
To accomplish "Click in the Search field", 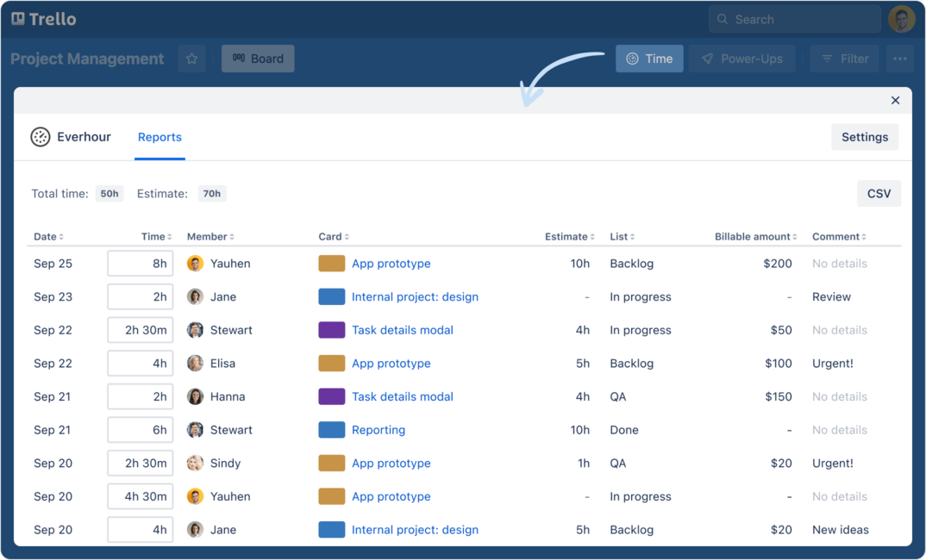I will [x=794, y=20].
